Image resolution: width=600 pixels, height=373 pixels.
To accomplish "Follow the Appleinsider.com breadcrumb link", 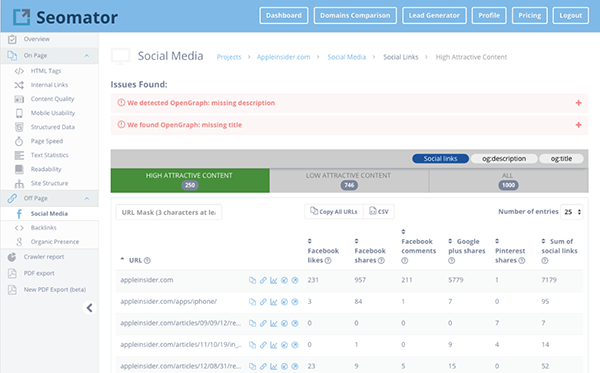I will coord(283,57).
